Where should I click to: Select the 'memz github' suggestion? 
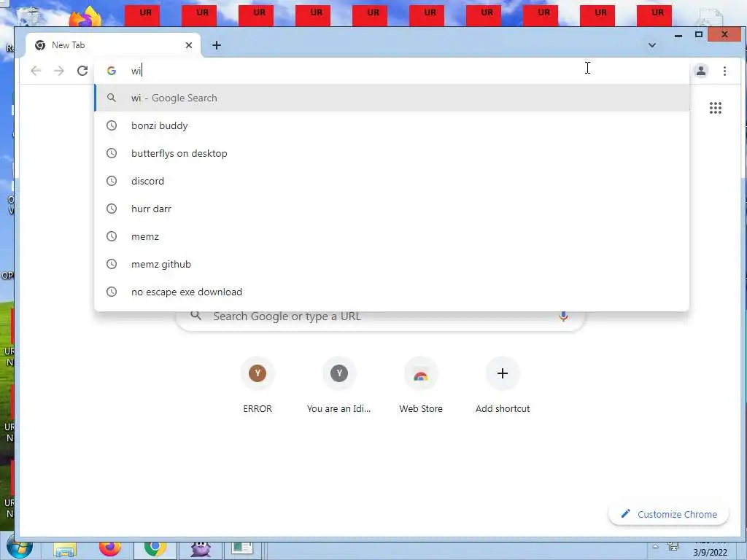pyautogui.click(x=392, y=264)
